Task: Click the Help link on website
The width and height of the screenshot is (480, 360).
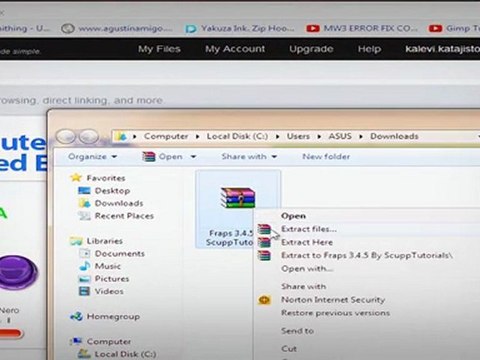Action: (x=369, y=49)
